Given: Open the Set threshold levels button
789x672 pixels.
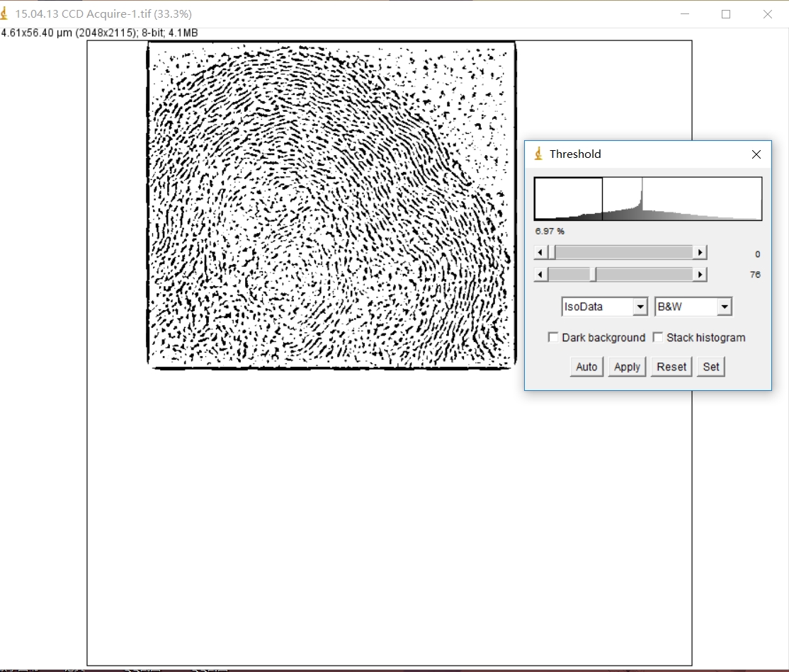Looking at the screenshot, I should 711,367.
